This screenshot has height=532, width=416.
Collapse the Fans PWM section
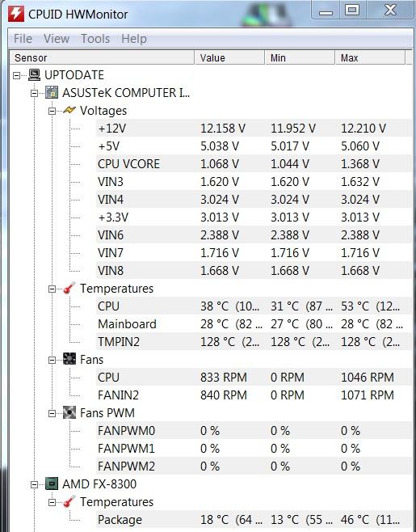click(52, 413)
